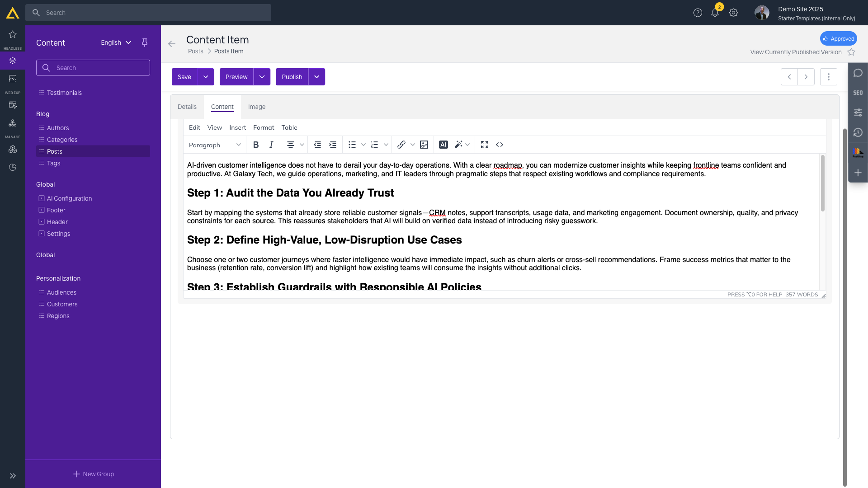Open the editor Table menu
This screenshot has height=488, width=868.
click(289, 127)
